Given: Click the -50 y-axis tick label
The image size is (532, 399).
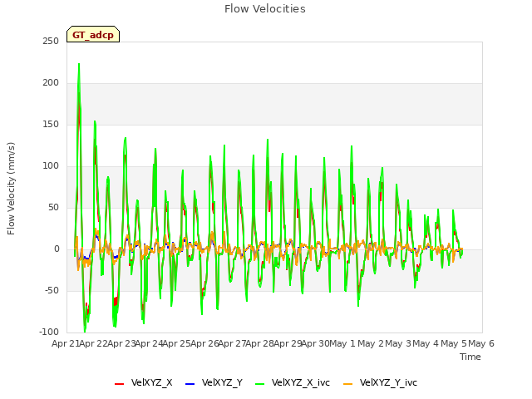Looking at the screenshot, I should (52, 291).
